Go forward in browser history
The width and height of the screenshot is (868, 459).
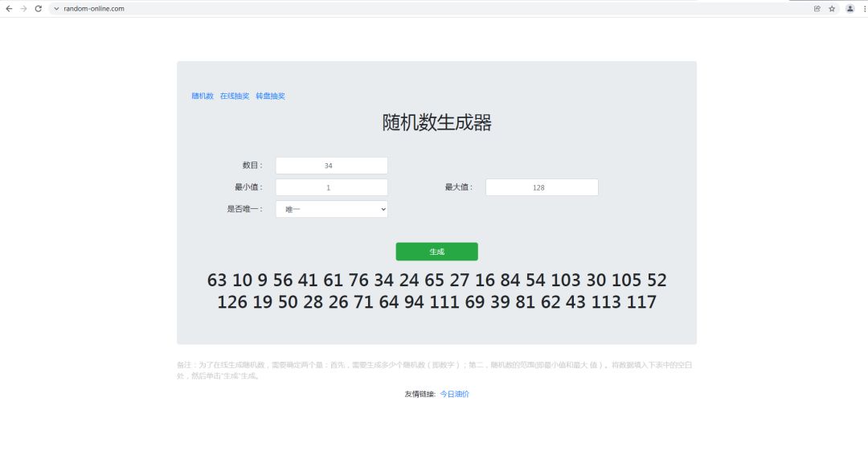pos(24,9)
